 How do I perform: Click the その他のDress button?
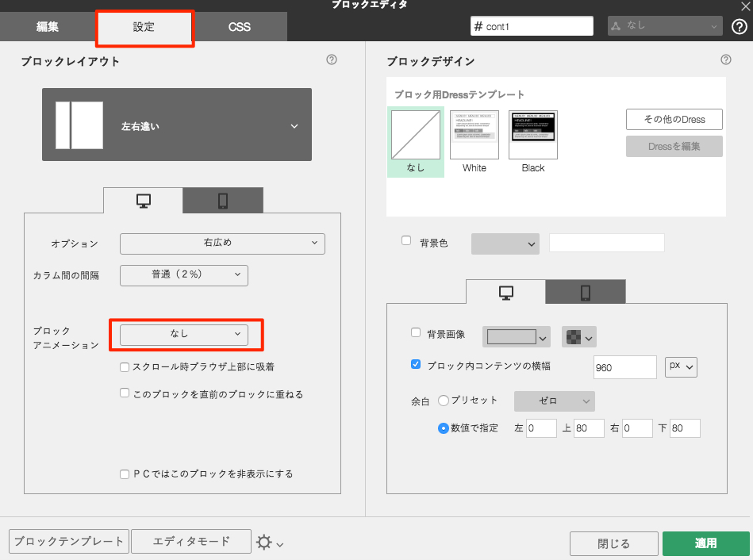[674, 120]
